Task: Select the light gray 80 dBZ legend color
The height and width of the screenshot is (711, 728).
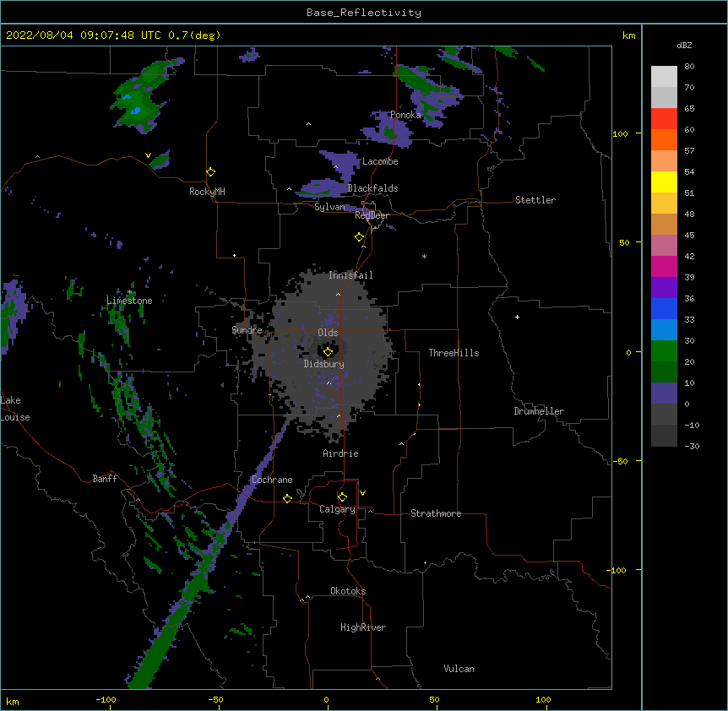Action: (x=664, y=77)
